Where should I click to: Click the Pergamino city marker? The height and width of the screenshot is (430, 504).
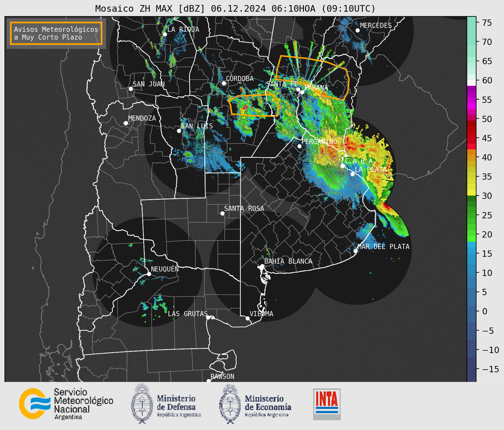point(299,146)
